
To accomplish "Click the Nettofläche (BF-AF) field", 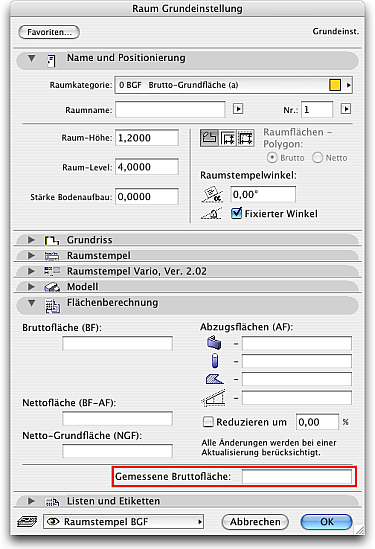I will coord(117,418).
